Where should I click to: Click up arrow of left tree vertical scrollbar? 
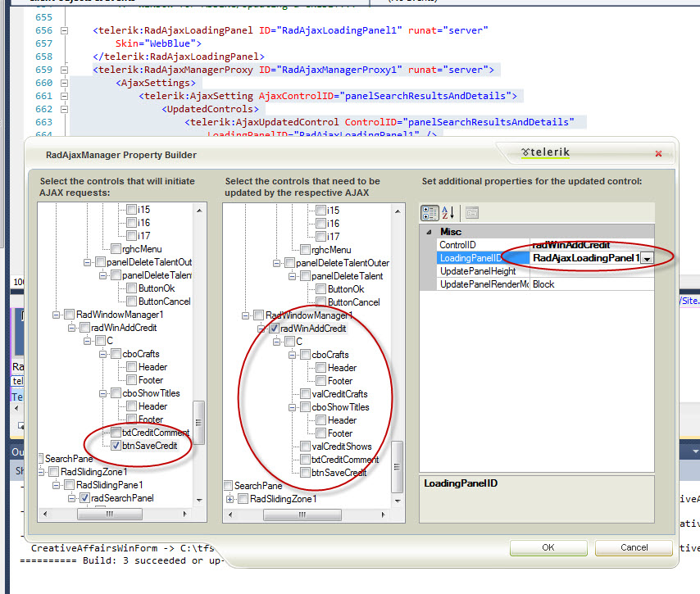click(x=199, y=211)
